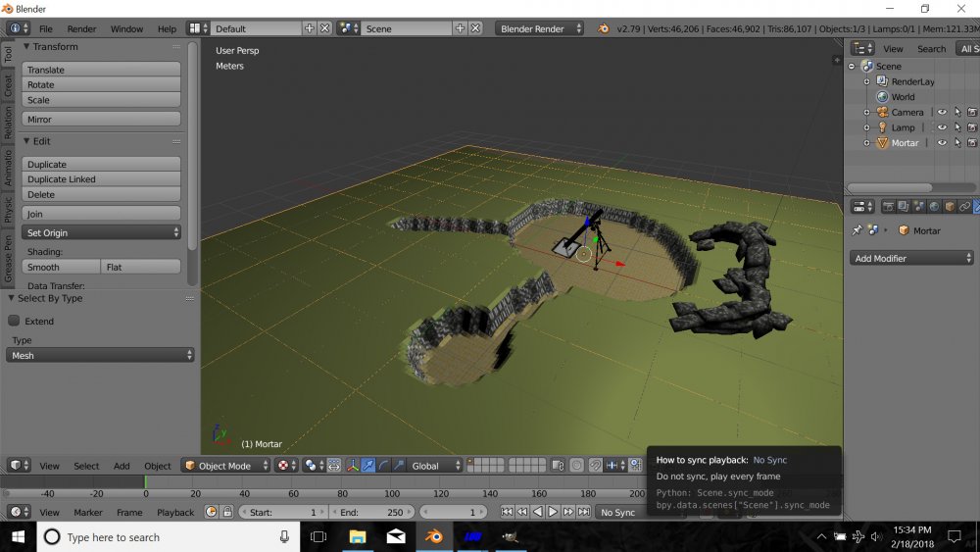Switch to the Render properties tab
The width and height of the screenshot is (980, 552).
coord(888,206)
